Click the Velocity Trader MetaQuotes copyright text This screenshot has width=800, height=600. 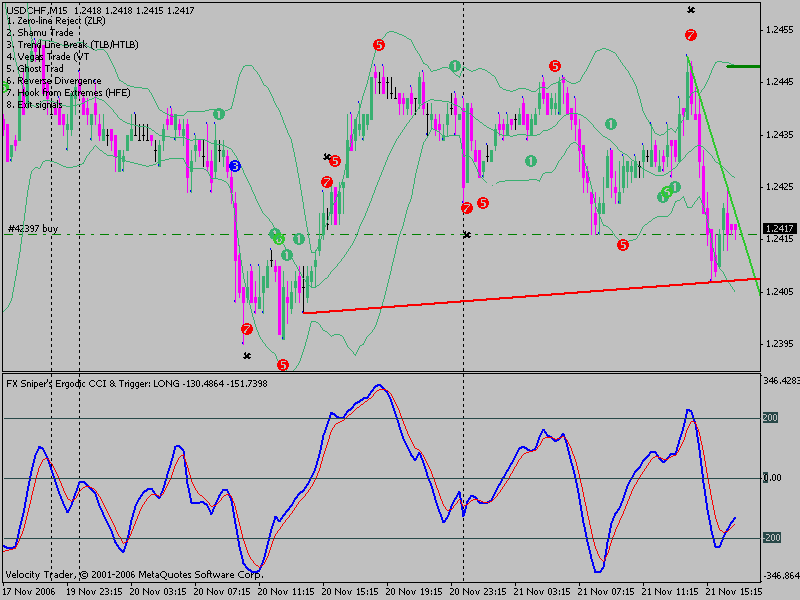(135, 574)
